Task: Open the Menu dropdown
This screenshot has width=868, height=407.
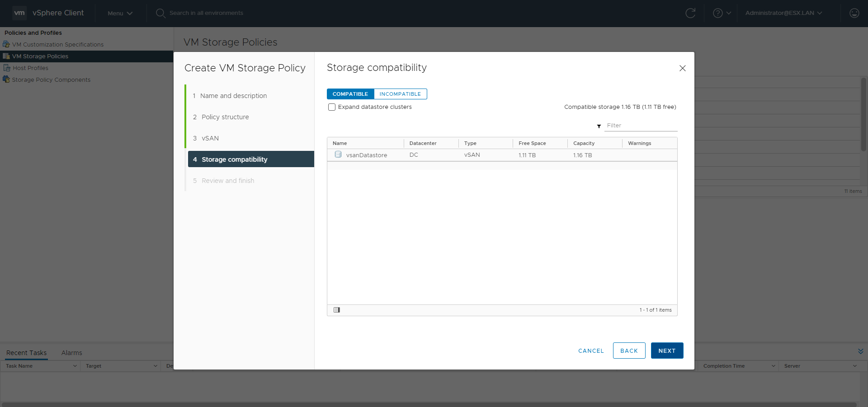Action: [120, 13]
